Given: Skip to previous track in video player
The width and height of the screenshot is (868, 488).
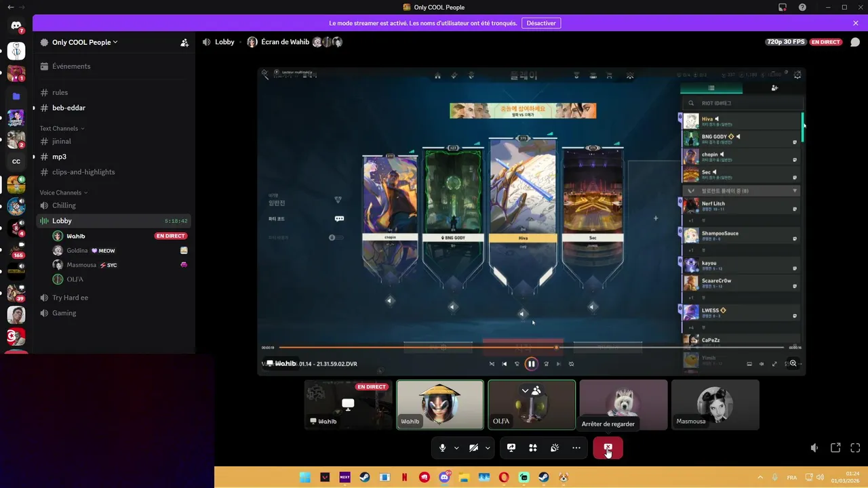Looking at the screenshot, I should tap(504, 364).
